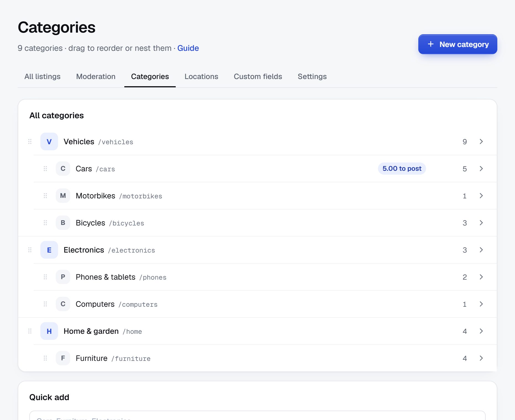Open Electronics via its chevron arrow
Screen dimensions: 515x420
click(481, 250)
